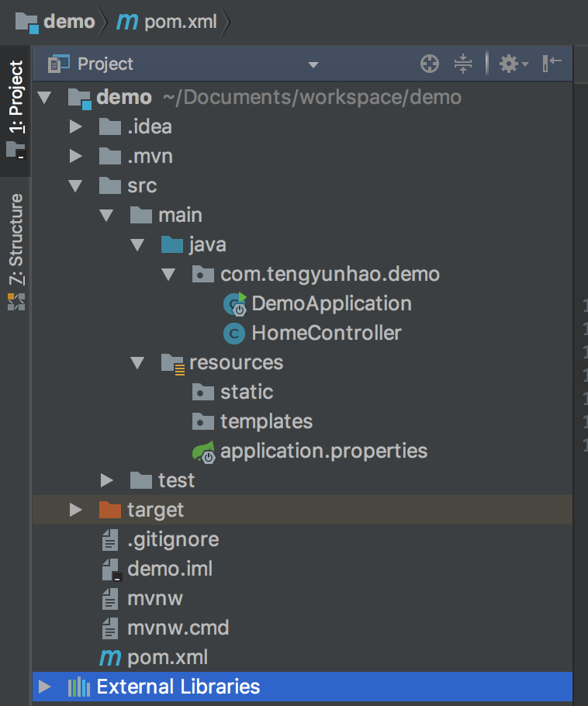Select the templates folder
Viewport: 588px width, 706px height.
point(266,421)
